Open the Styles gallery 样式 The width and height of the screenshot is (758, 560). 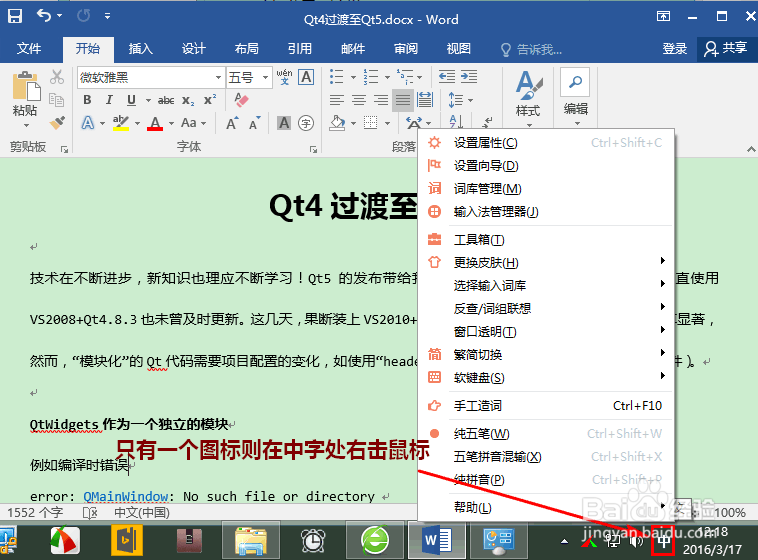(528, 99)
